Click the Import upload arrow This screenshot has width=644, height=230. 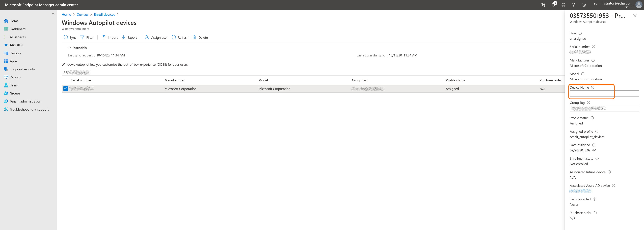[x=104, y=38]
